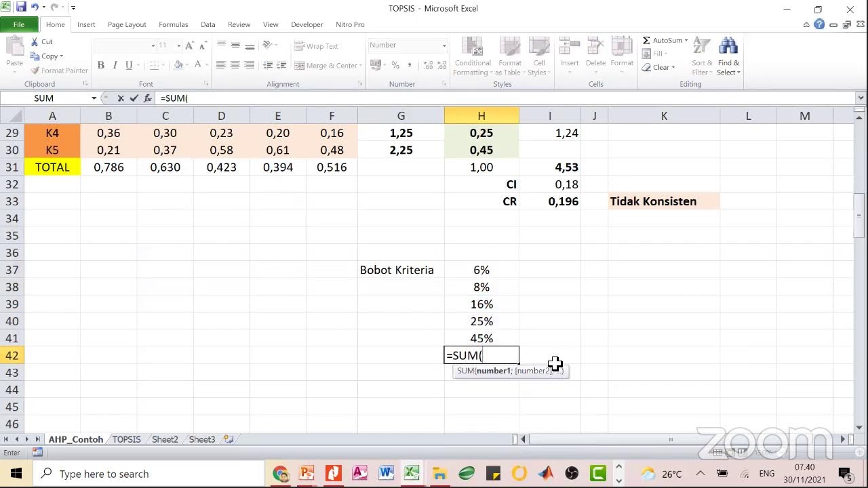The height and width of the screenshot is (488, 868).
Task: Align text to the right
Action: [249, 65]
